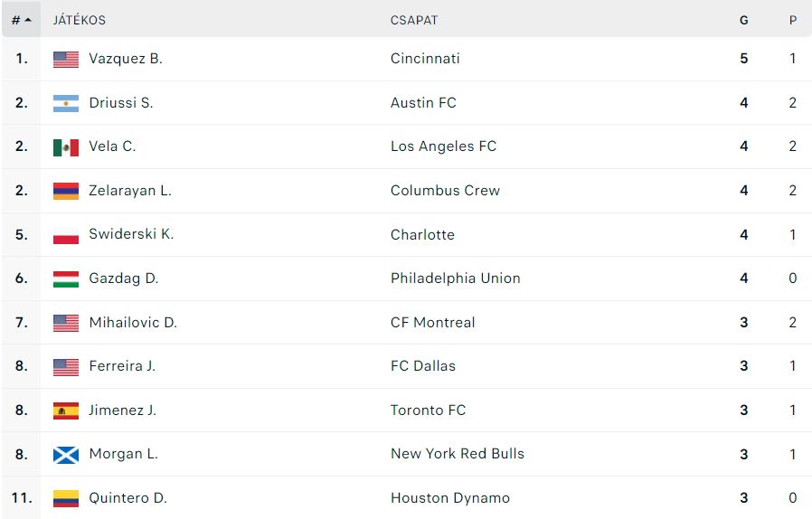Click the Poland flag beside Swiderski K.
The width and height of the screenshot is (812, 519).
tap(66, 235)
